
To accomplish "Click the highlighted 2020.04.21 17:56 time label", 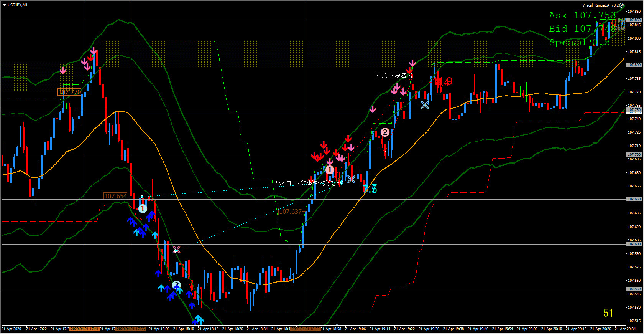I will 131,329.
